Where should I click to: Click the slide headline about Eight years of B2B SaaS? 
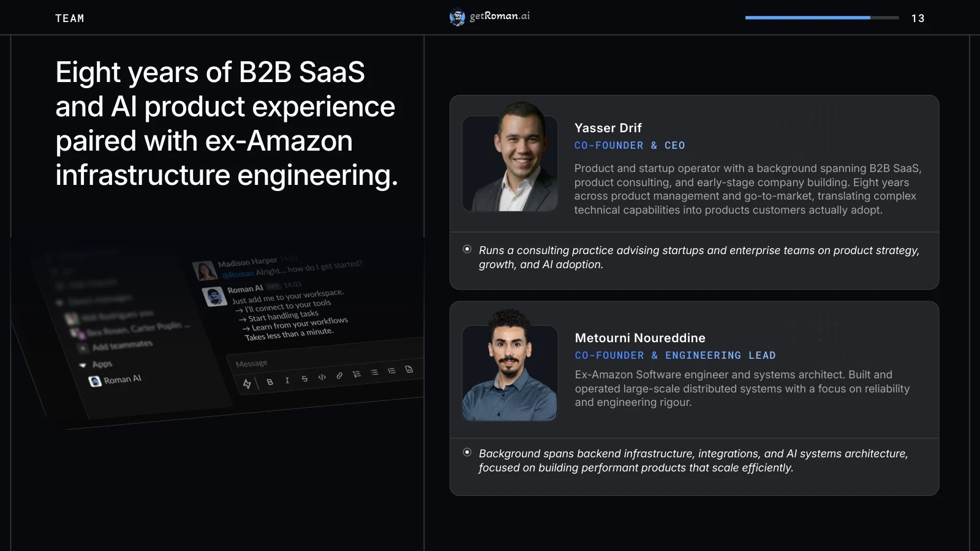(227, 124)
